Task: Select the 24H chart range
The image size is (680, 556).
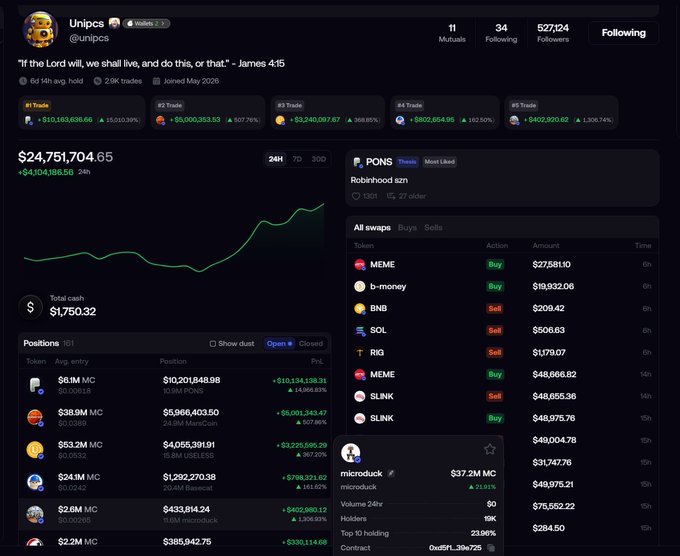Action: (275, 159)
